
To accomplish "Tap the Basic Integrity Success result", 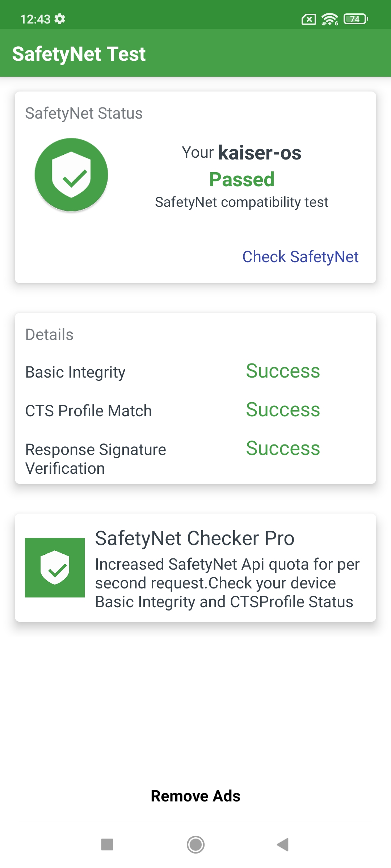I will [x=283, y=371].
